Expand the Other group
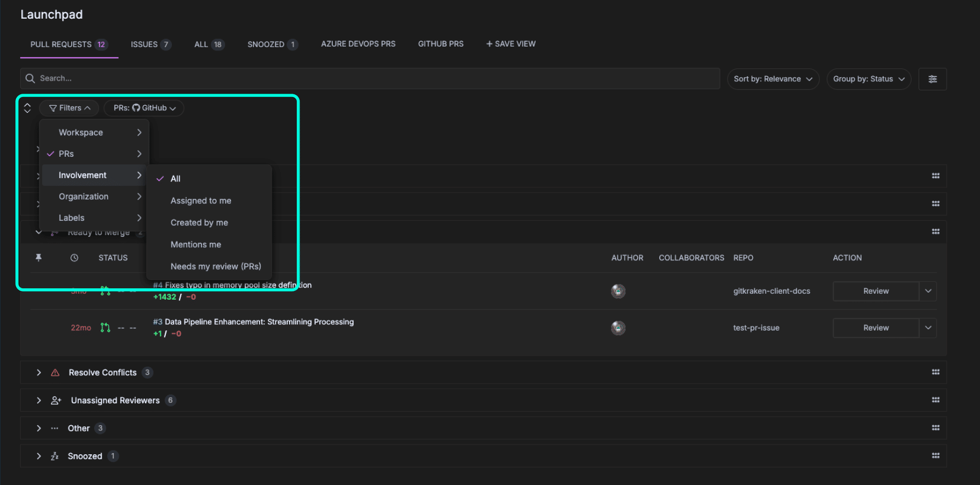The width and height of the screenshot is (980, 485). 39,429
